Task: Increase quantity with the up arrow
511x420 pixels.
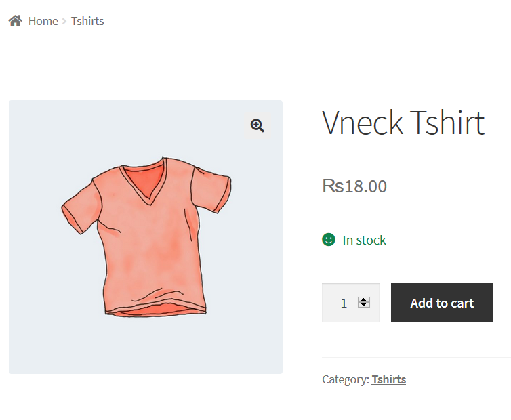Action: point(364,300)
